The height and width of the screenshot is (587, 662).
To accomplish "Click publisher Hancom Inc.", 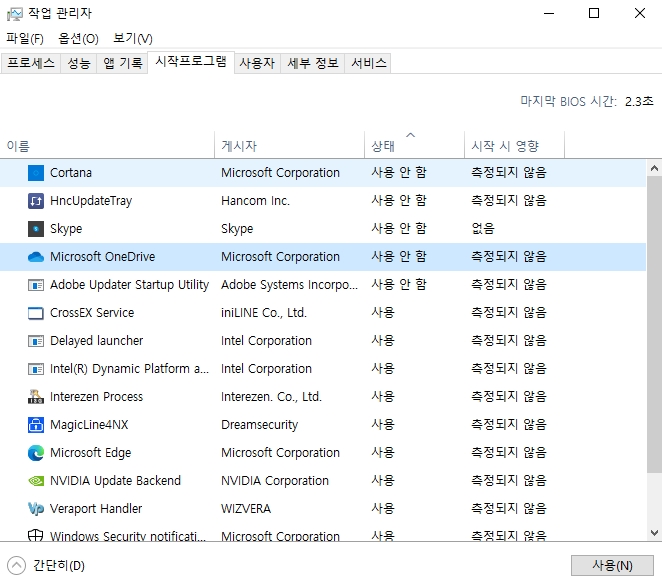I will click(255, 201).
